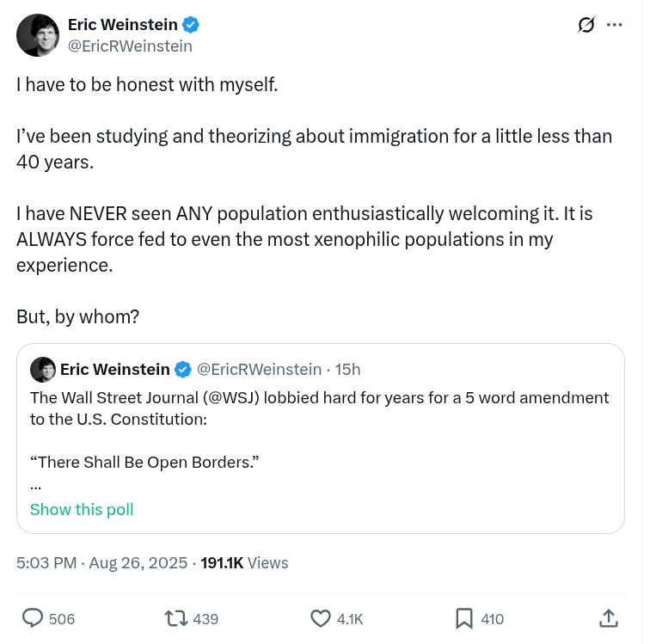Image resolution: width=656 pixels, height=644 pixels.
Task: Open the quoted tweet's 15h timestamp
Action: coord(347,370)
